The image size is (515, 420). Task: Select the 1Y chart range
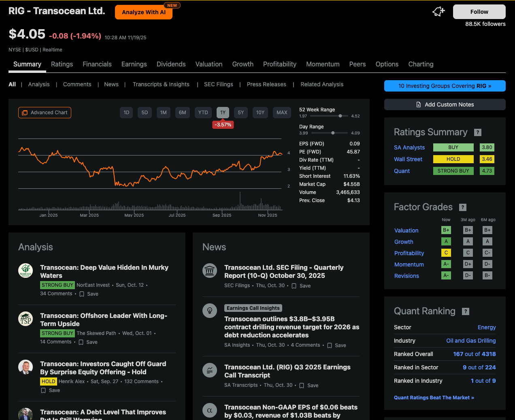coord(223,113)
